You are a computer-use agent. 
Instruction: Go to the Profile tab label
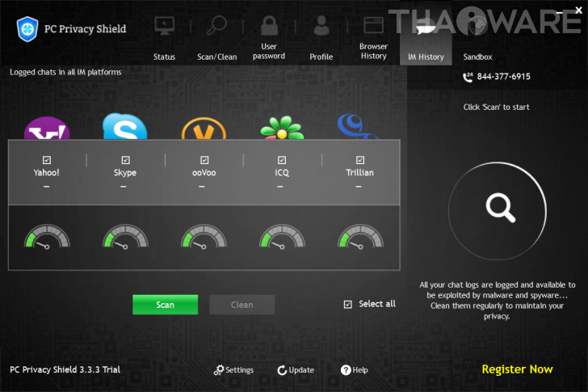[x=321, y=57]
